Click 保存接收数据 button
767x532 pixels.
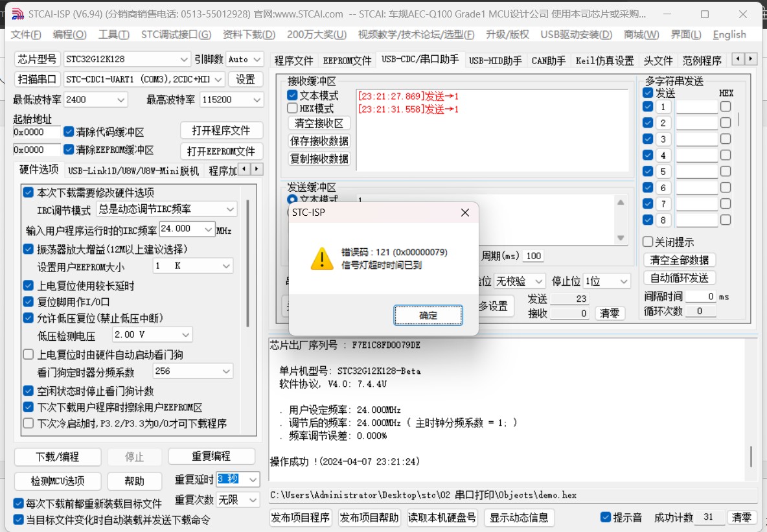click(x=319, y=141)
